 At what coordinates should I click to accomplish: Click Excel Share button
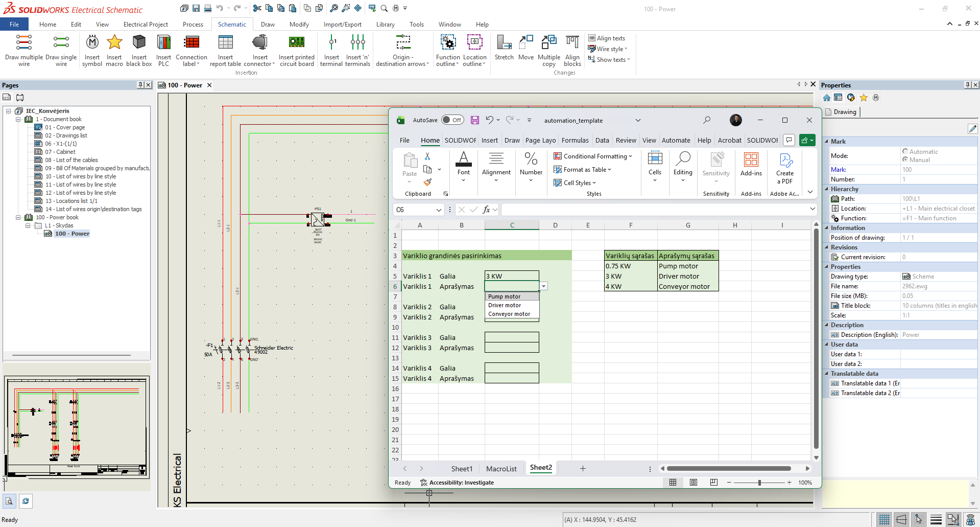[807, 140]
